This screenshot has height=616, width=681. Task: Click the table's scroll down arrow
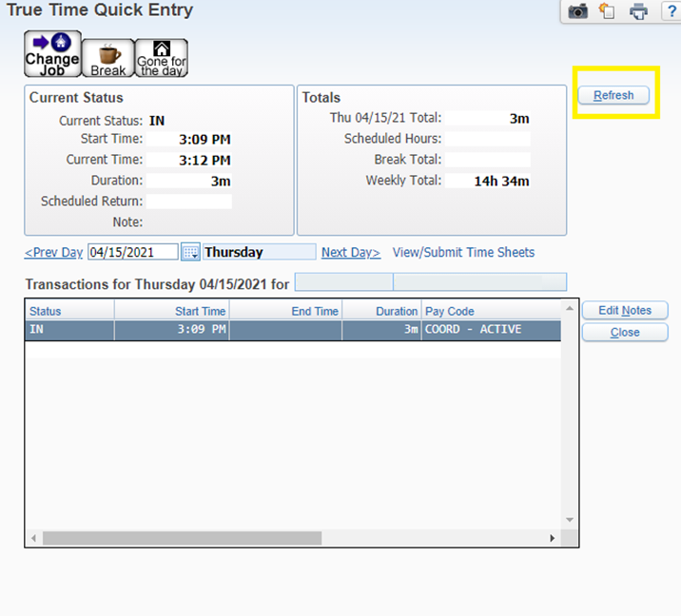coord(570,520)
